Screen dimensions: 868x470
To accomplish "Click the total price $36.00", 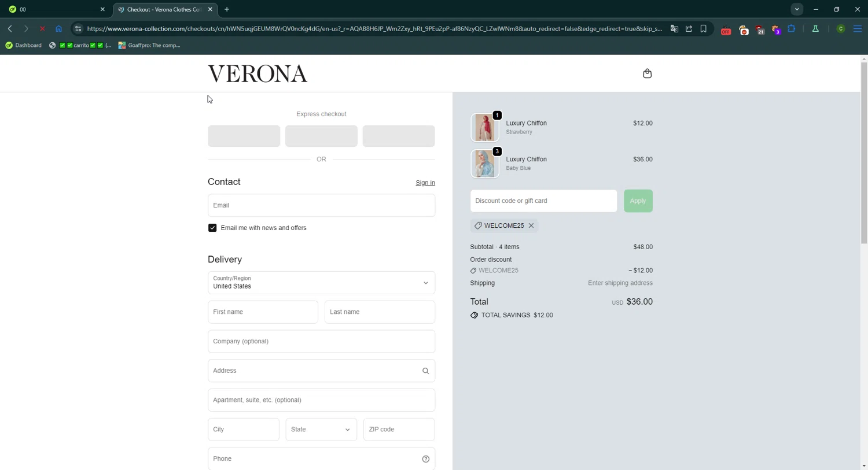I will click(x=639, y=302).
